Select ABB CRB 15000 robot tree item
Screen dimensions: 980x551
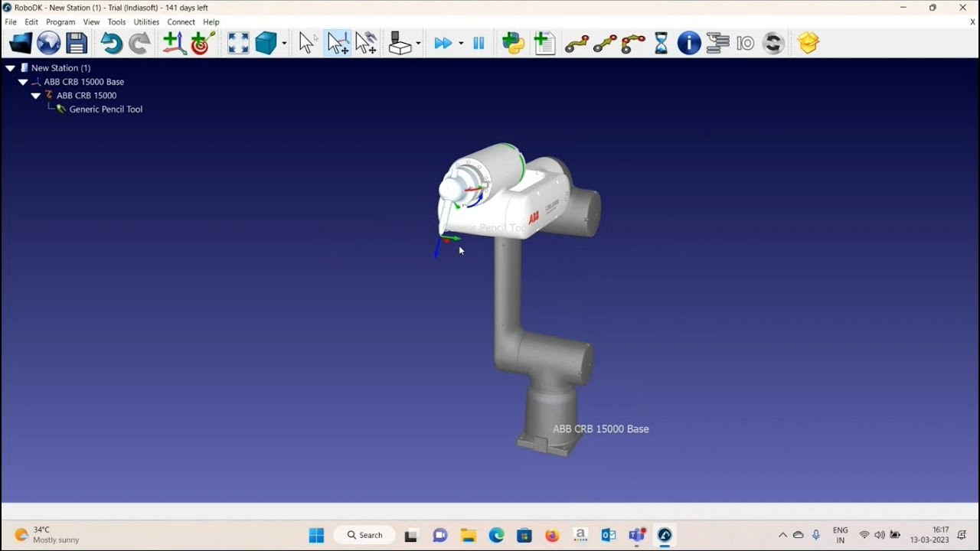pyautogui.click(x=87, y=96)
